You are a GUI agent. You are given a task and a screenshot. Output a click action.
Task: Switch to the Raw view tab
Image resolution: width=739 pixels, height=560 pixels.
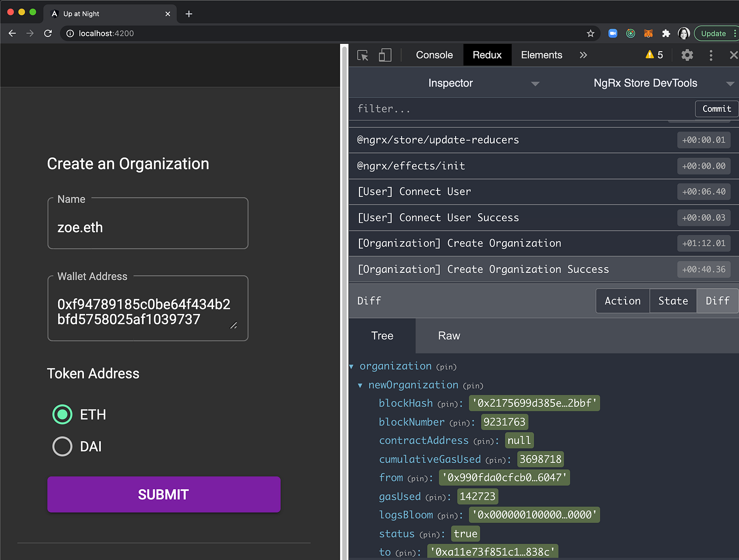449,335
